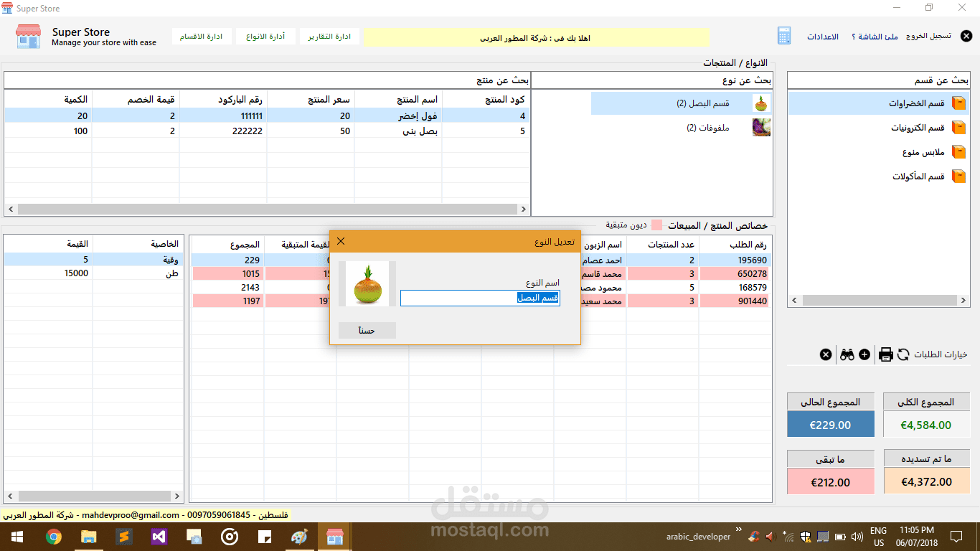The height and width of the screenshot is (551, 980).
Task: Select the قسم الكترونيات category row
Action: coord(879,128)
